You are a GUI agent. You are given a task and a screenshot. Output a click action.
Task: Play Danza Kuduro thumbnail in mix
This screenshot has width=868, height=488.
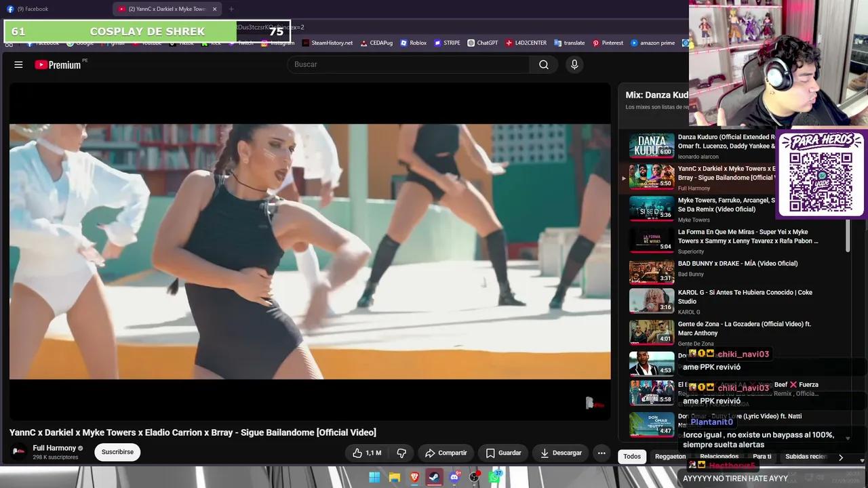point(652,146)
